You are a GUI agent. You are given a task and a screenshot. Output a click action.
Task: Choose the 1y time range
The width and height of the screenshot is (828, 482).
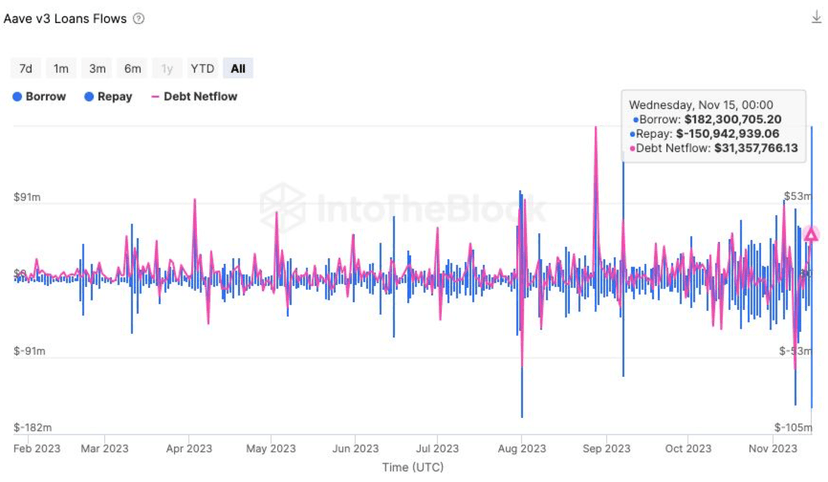click(x=167, y=69)
